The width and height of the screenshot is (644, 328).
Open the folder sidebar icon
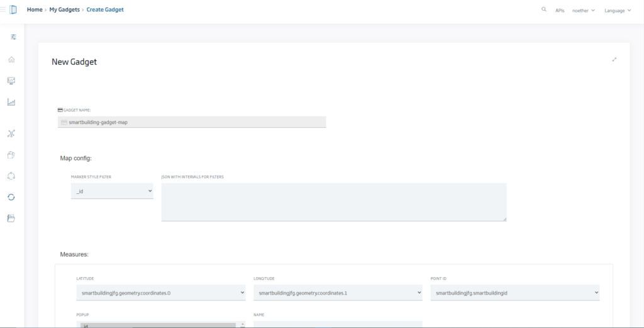point(11,218)
